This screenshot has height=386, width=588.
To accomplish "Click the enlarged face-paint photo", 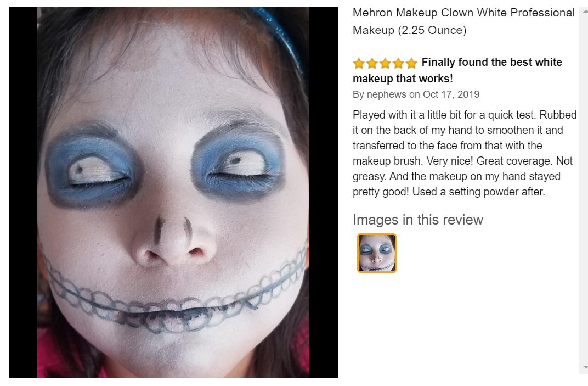I will tap(173, 192).
